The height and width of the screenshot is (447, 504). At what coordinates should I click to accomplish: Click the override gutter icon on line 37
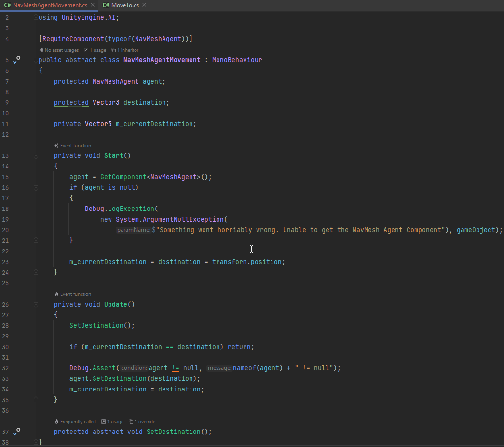coord(16,432)
